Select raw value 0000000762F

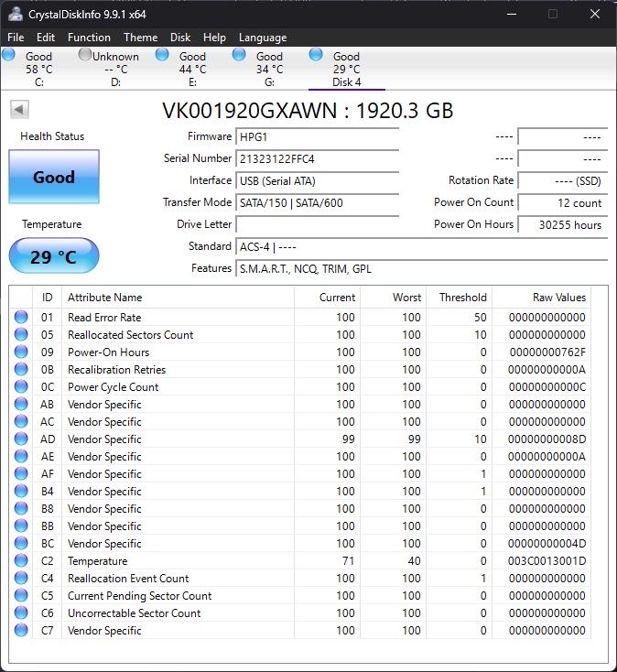pyautogui.click(x=547, y=352)
